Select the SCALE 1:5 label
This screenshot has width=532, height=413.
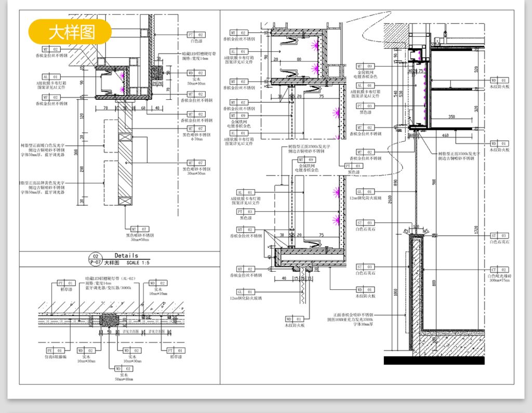(138, 263)
